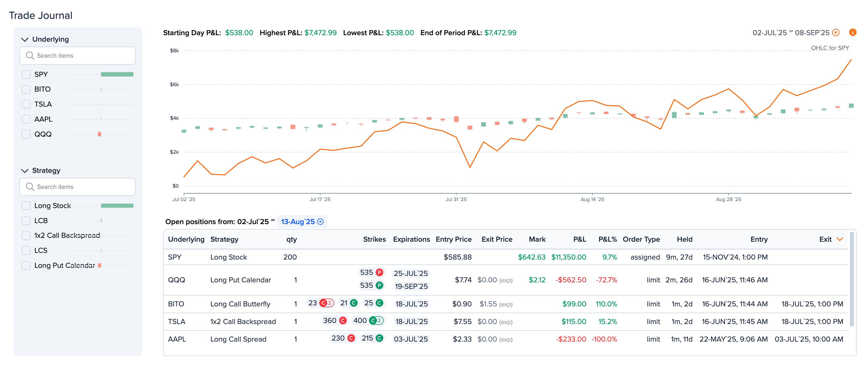The width and height of the screenshot is (868, 368).
Task: Sort table by Held column header
Action: (x=684, y=239)
